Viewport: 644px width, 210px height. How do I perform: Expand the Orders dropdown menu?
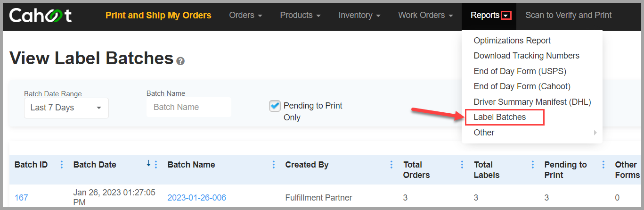[245, 15]
